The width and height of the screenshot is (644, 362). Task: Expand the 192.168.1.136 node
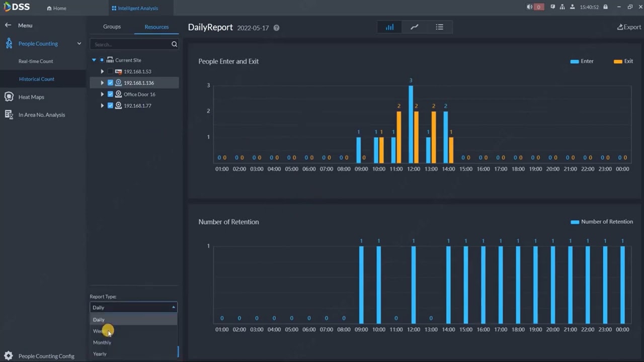(x=102, y=82)
